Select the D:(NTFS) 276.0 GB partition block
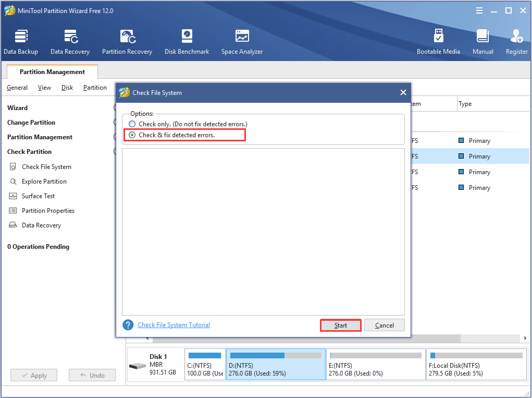532x398 pixels. (x=276, y=365)
